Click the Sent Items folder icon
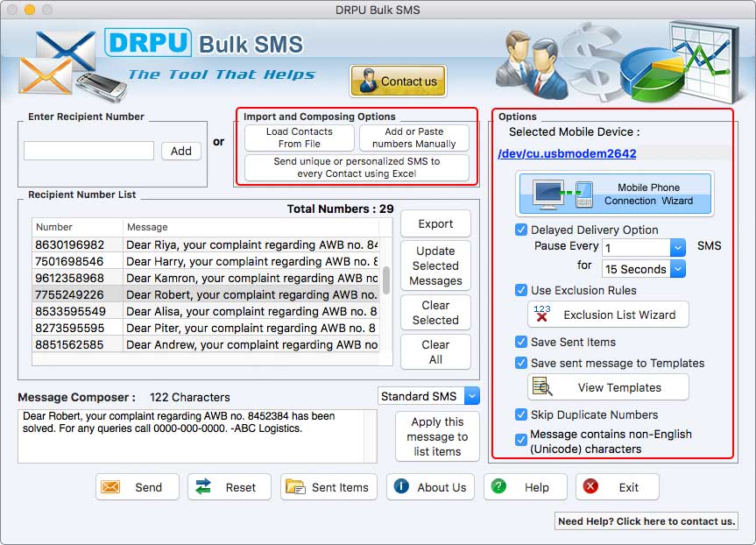Viewport: 756px width, 545px height. (295, 486)
